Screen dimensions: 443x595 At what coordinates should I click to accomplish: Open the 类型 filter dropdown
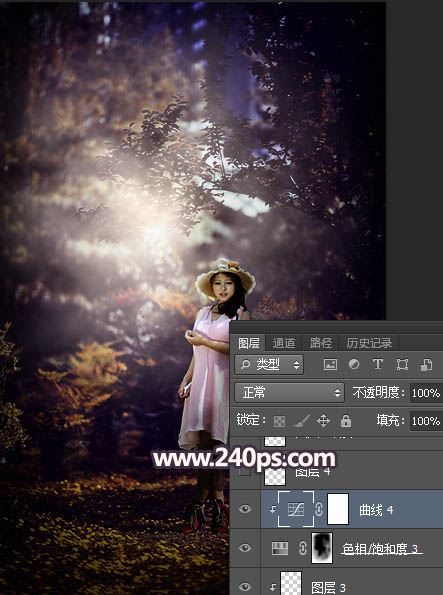269,365
